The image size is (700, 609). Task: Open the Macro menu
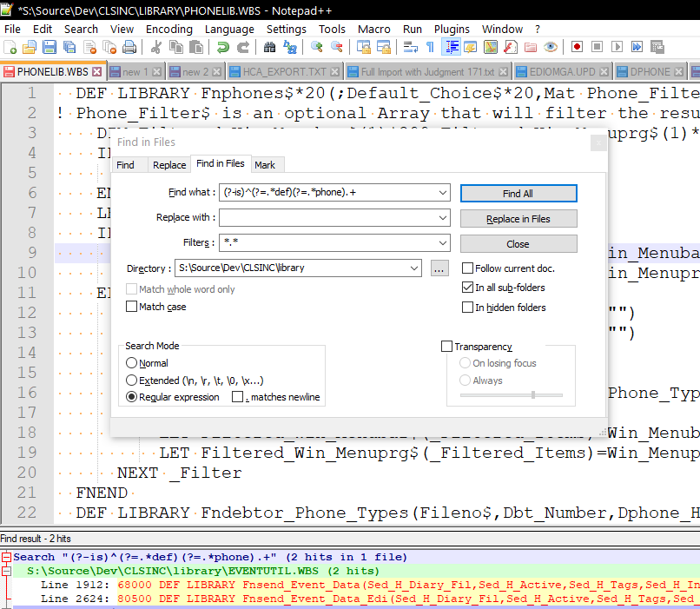(374, 29)
